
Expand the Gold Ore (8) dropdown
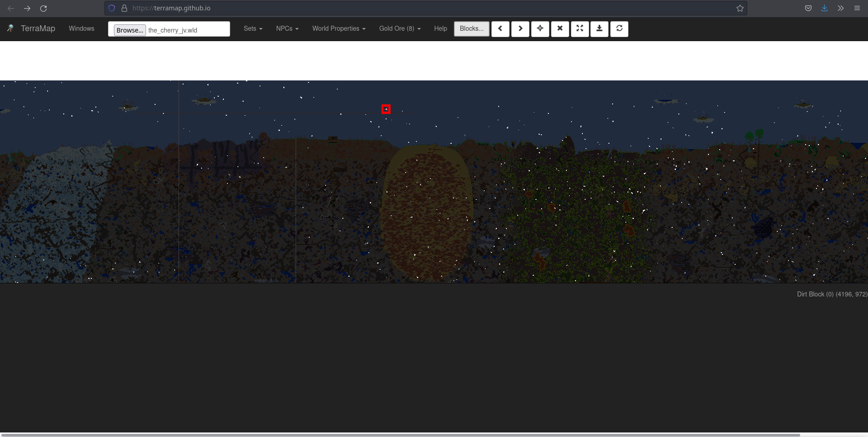click(399, 28)
